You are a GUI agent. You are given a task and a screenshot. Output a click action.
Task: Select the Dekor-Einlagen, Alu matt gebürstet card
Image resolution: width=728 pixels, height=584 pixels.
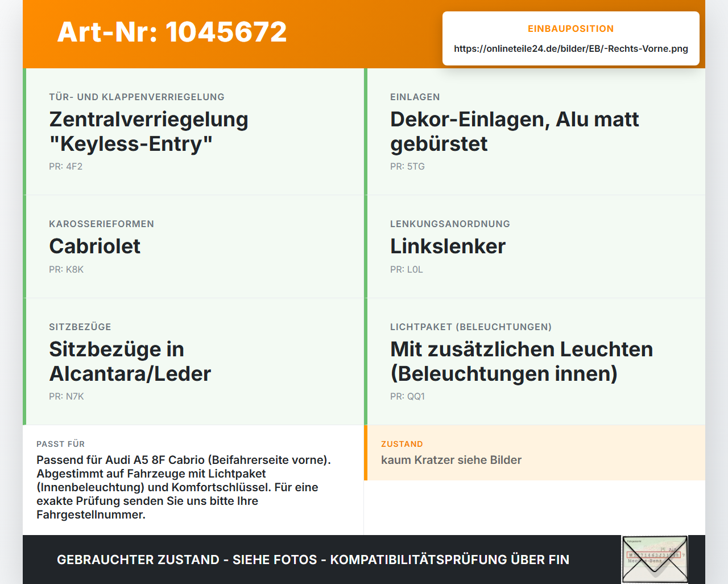pyautogui.click(x=535, y=131)
